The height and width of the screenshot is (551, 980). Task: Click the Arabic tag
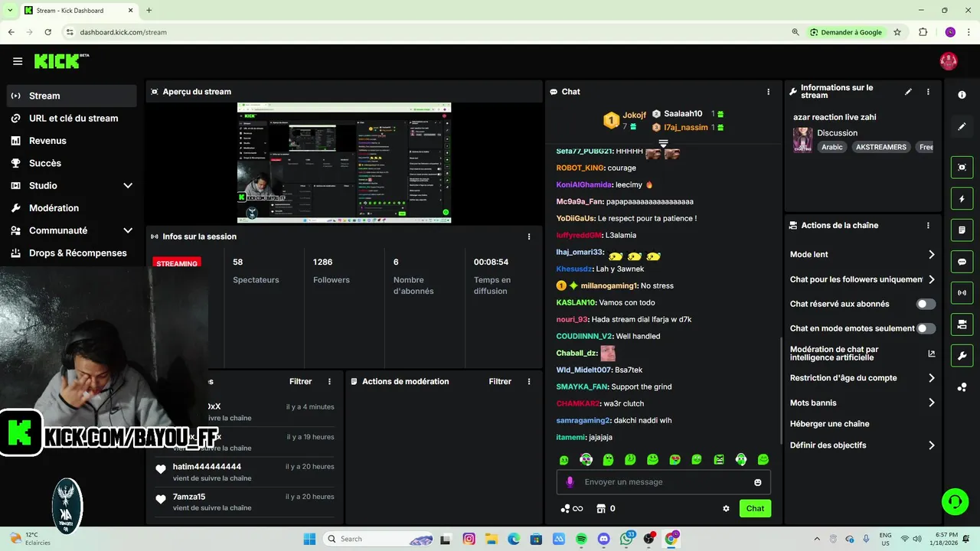832,147
